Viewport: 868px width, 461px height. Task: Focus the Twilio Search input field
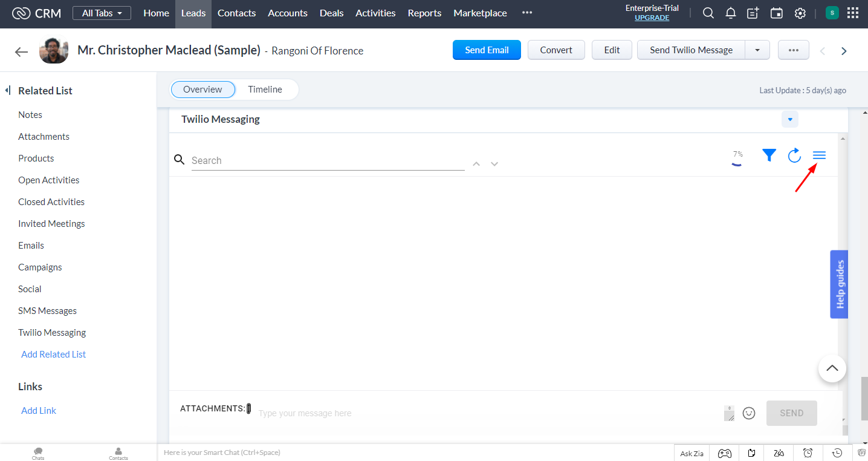coord(328,161)
